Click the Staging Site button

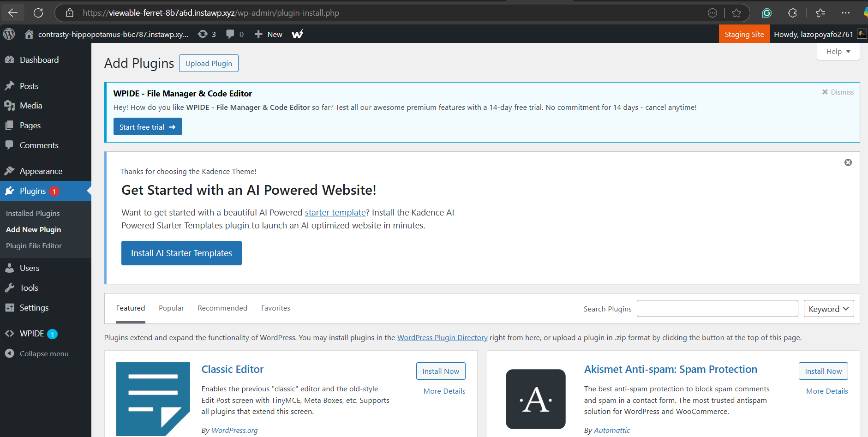pyautogui.click(x=744, y=34)
